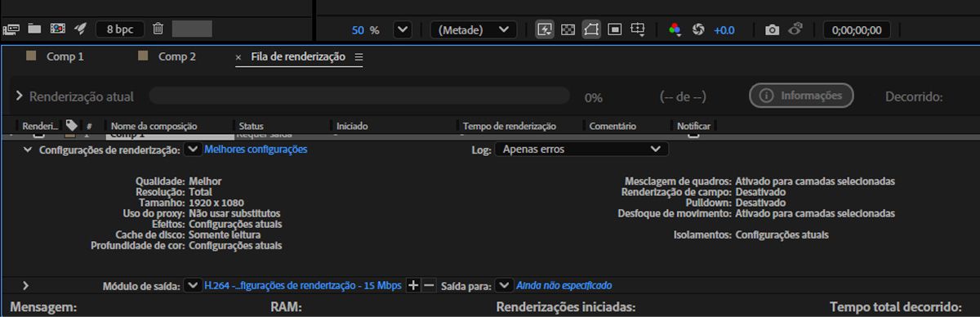Click the Renderi... column header
The image size is (980, 317).
40,127
